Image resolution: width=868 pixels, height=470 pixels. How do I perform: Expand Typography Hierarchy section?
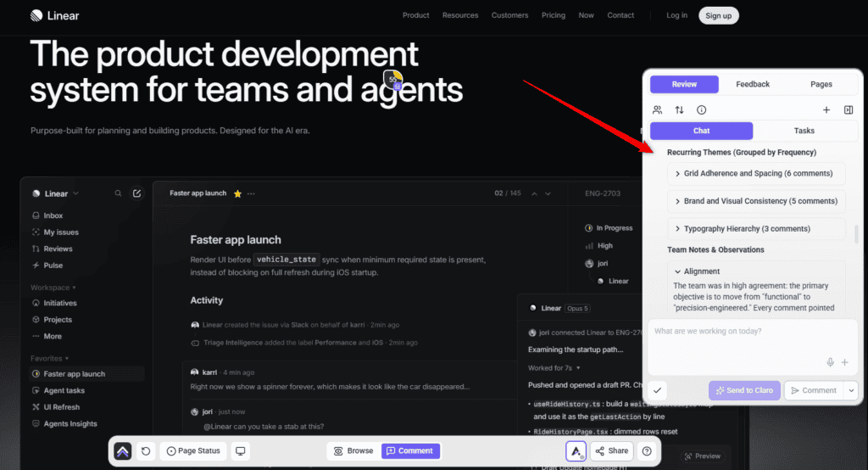tap(757, 229)
